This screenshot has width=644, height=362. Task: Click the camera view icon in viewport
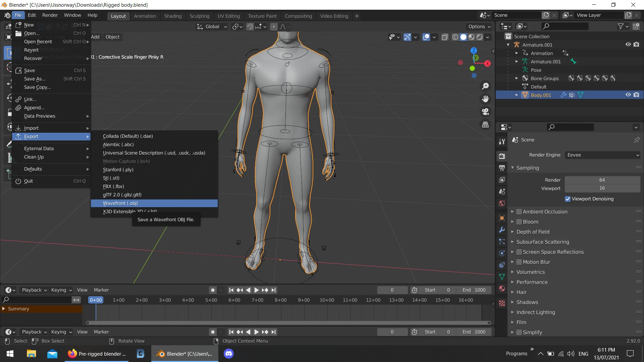pos(485,112)
